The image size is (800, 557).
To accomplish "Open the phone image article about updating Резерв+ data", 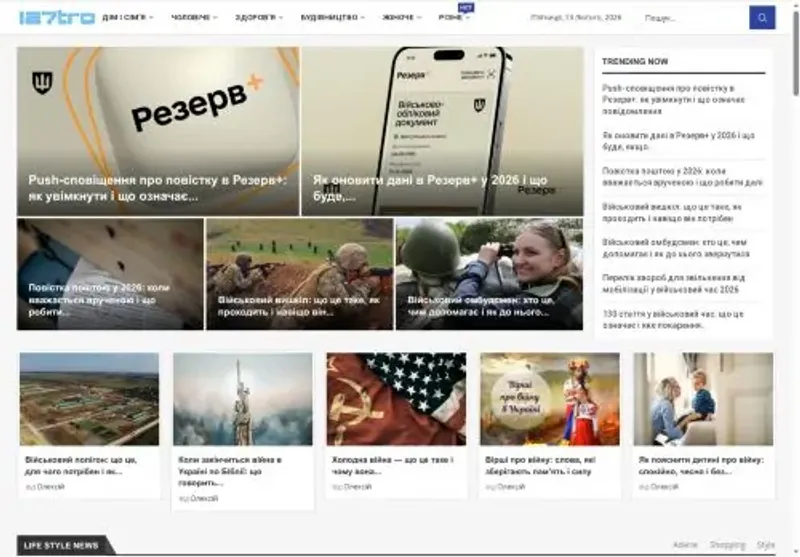I will click(441, 130).
